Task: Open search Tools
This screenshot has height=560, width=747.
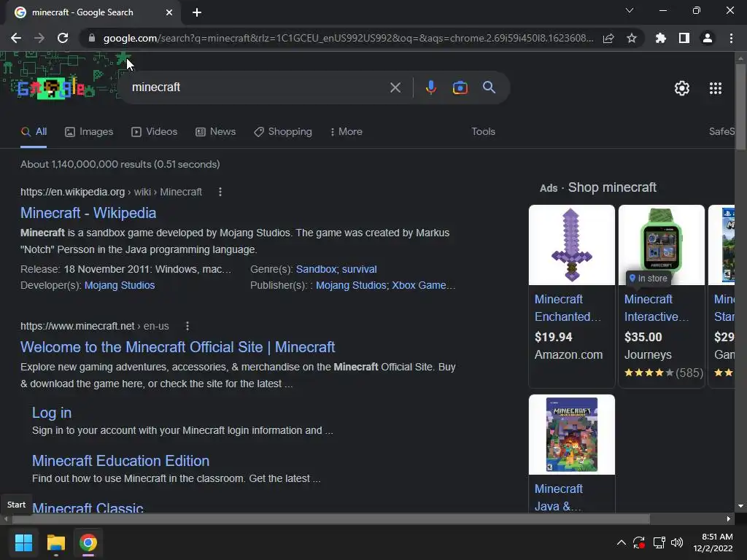Action: [483, 131]
